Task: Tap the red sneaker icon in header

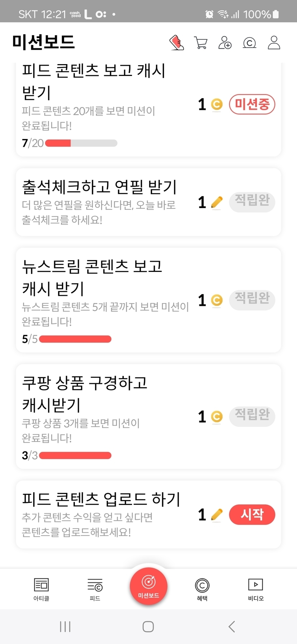Action: [176, 43]
